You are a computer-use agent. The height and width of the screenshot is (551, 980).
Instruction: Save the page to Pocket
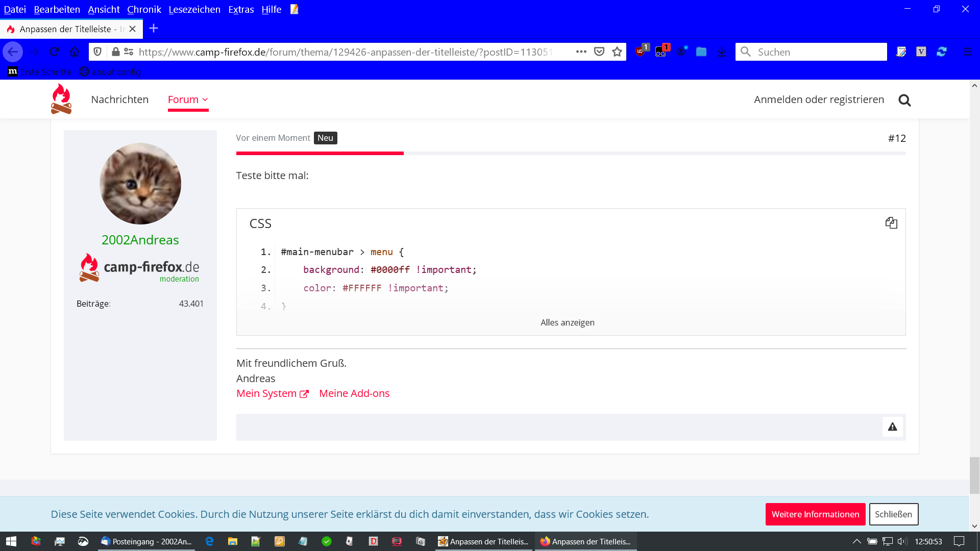pyautogui.click(x=599, y=52)
